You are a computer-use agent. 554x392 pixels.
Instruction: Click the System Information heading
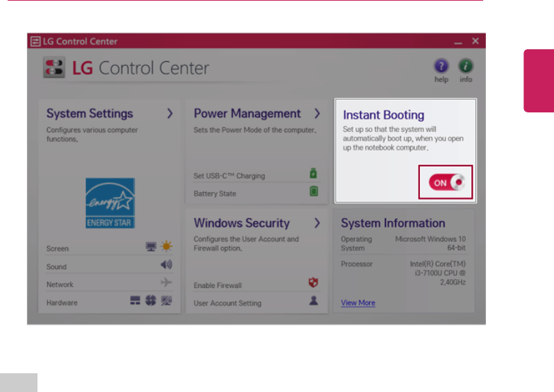[393, 223]
